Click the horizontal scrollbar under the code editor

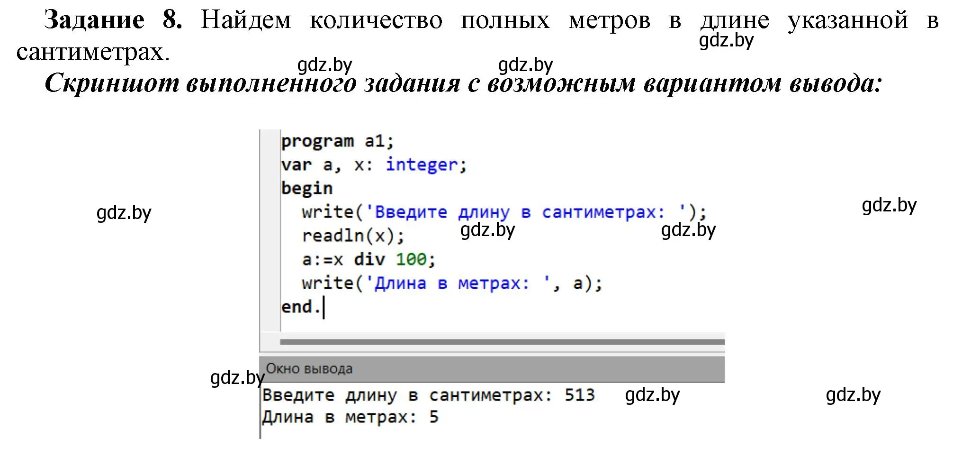pyautogui.click(x=502, y=342)
